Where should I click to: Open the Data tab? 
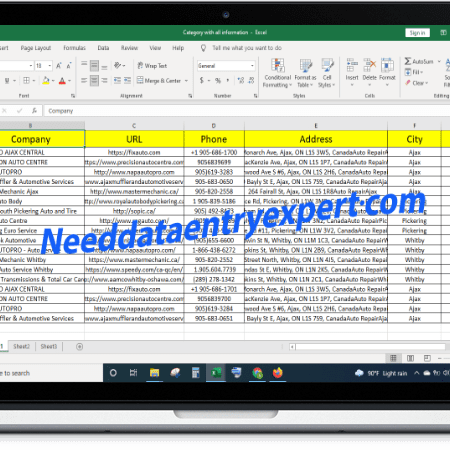point(103,48)
